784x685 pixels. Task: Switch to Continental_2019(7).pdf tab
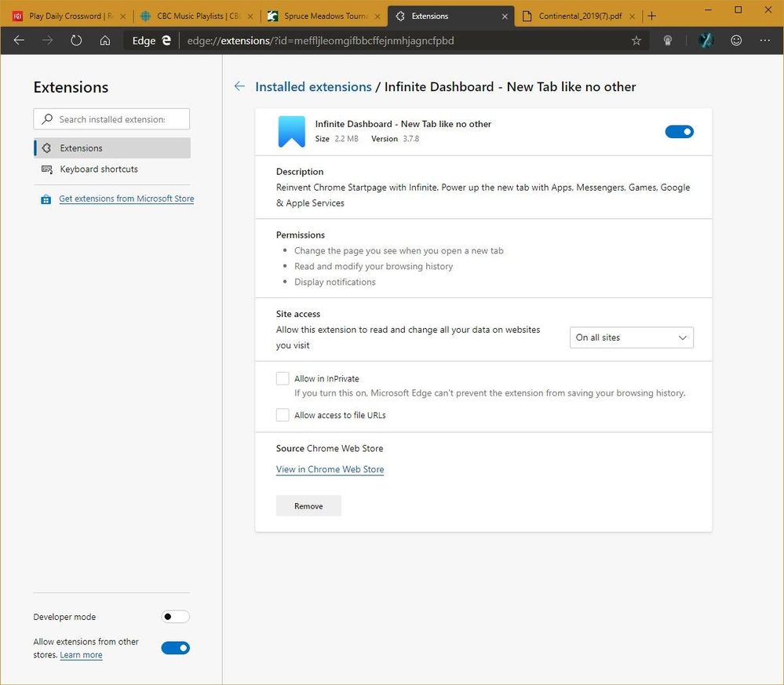(x=579, y=16)
